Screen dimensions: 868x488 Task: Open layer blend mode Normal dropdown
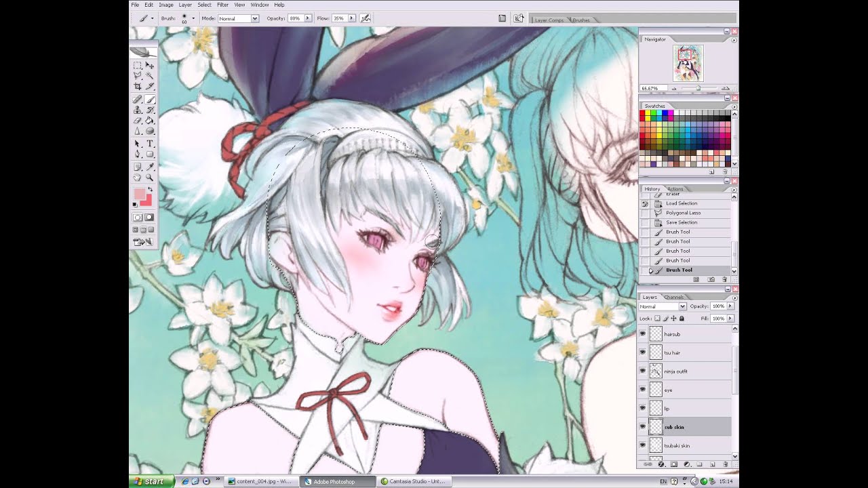pyautogui.click(x=682, y=306)
